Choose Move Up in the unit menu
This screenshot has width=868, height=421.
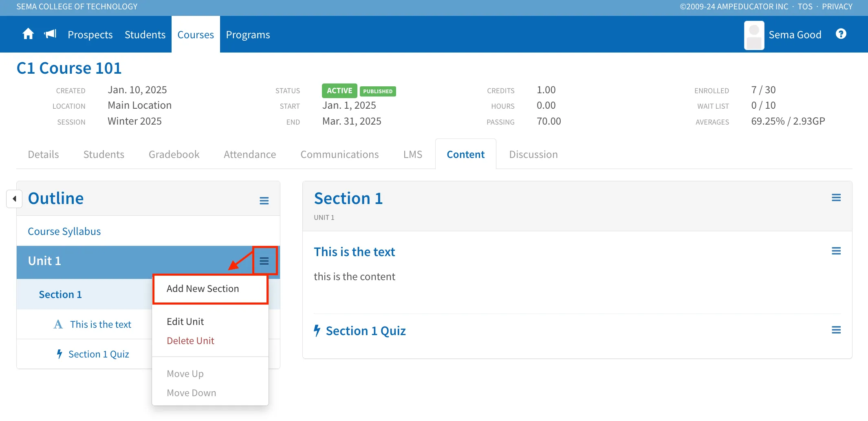[185, 374]
